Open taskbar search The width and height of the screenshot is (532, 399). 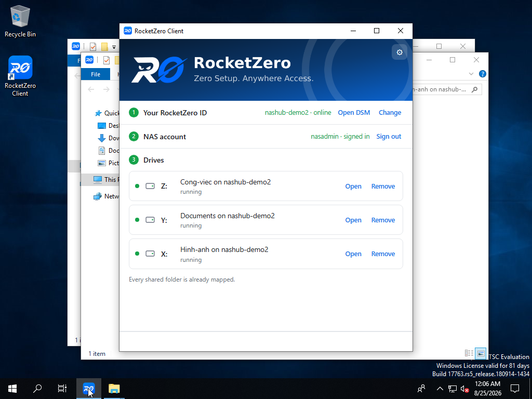37,389
